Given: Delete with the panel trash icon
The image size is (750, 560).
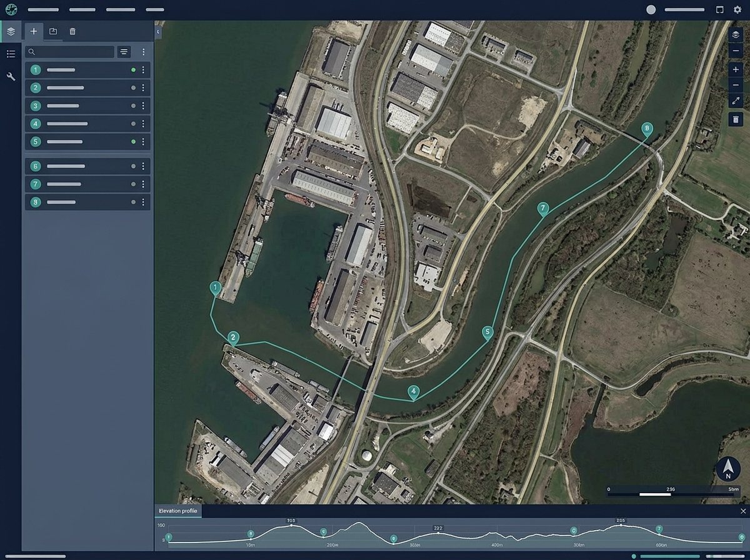Looking at the screenshot, I should tap(72, 31).
